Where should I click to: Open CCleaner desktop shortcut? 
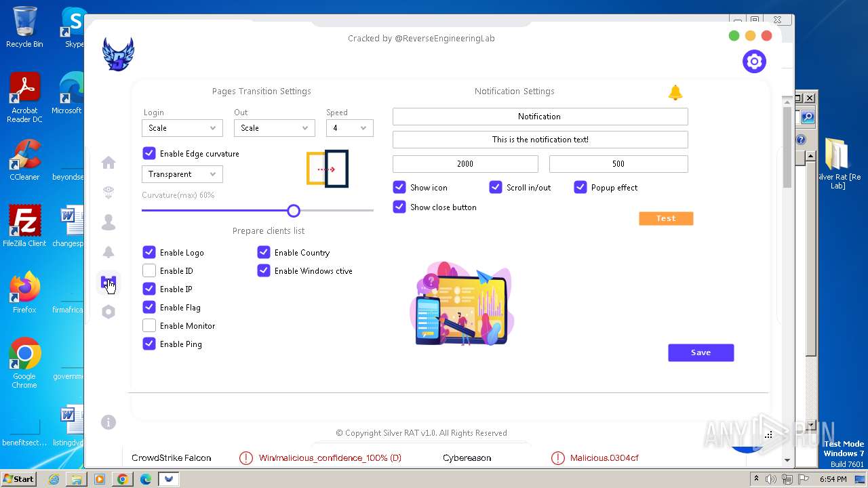coord(24,160)
